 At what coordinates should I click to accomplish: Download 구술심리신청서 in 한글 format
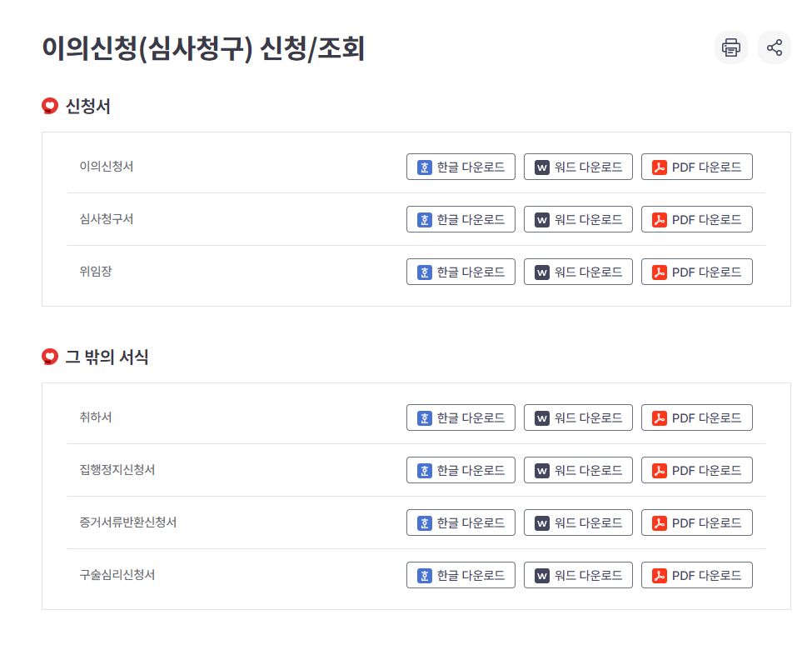tap(461, 575)
